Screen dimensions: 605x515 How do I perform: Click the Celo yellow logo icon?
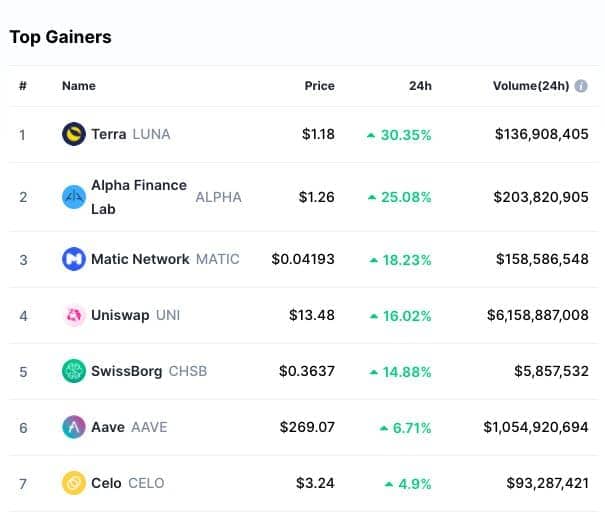pyautogui.click(x=74, y=483)
